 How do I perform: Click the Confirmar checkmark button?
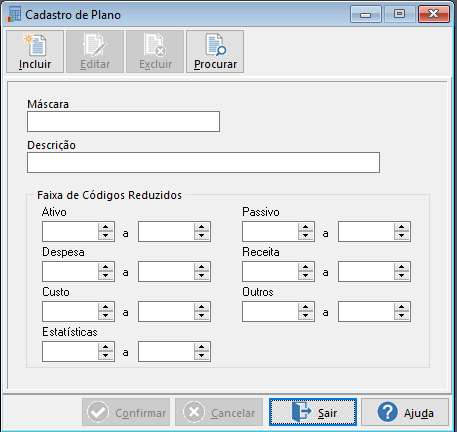click(x=126, y=412)
